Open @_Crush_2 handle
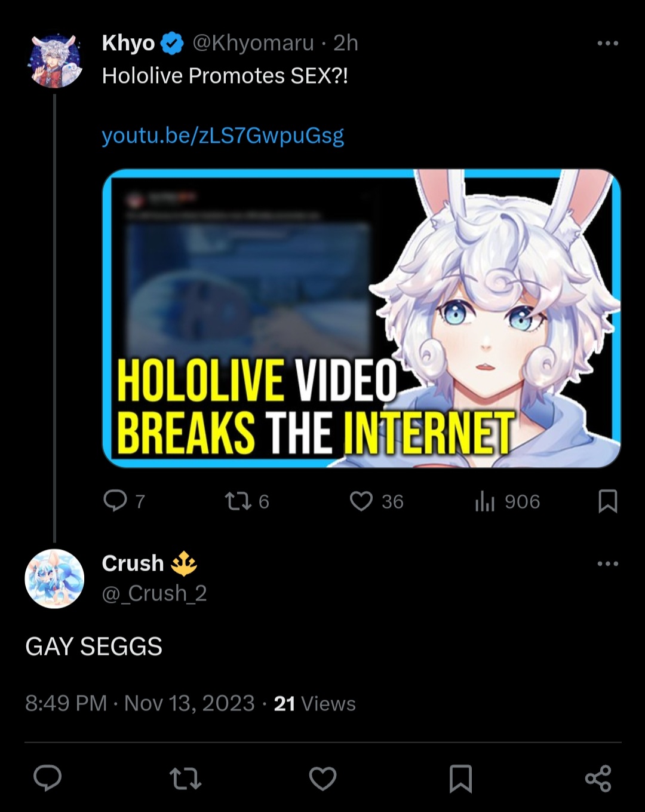Viewport: 645px width, 812px height. tap(154, 593)
